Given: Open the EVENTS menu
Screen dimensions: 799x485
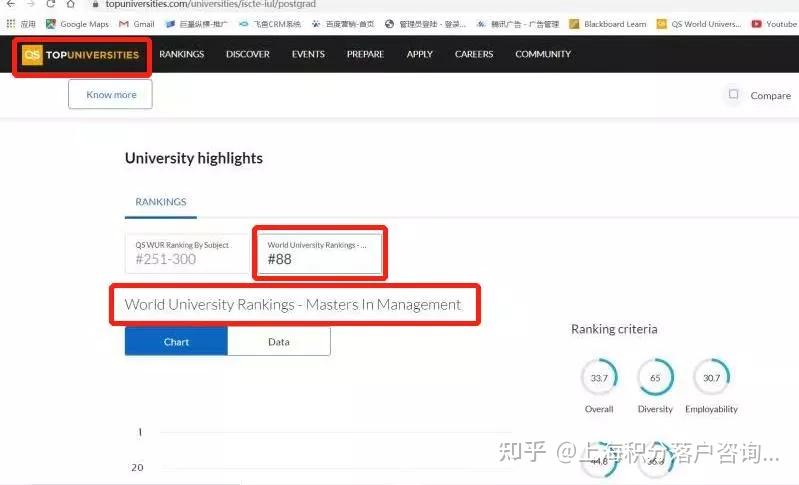Looking at the screenshot, I should 308,54.
